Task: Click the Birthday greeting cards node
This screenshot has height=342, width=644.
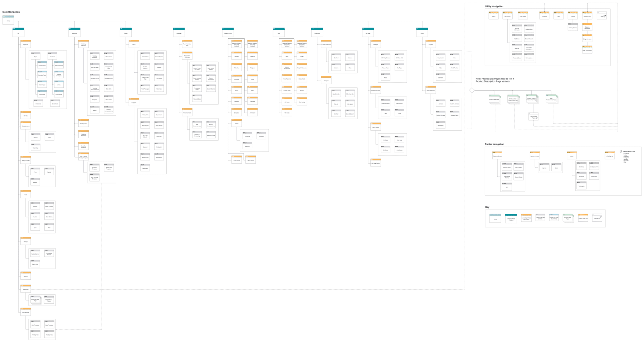Action: click(x=236, y=56)
